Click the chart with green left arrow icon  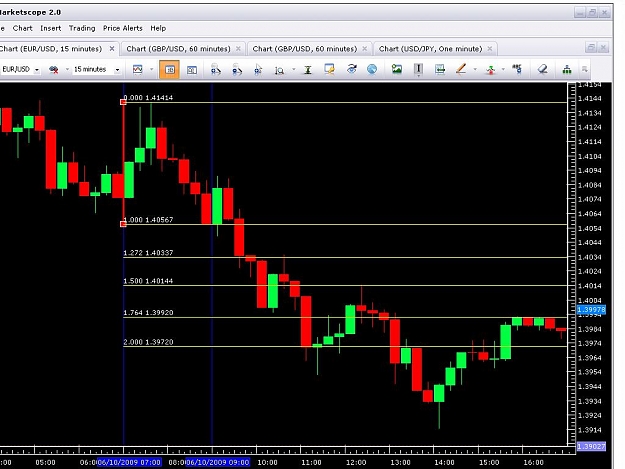click(x=440, y=69)
